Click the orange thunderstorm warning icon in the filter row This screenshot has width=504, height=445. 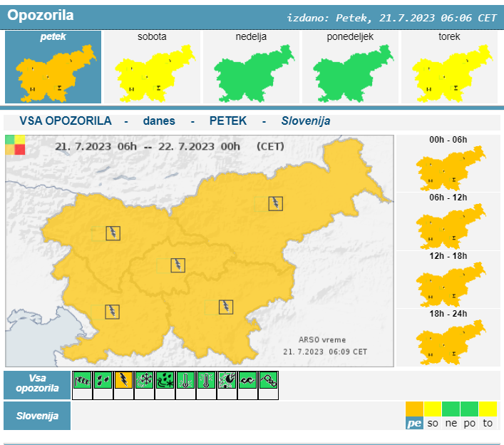[x=124, y=380]
